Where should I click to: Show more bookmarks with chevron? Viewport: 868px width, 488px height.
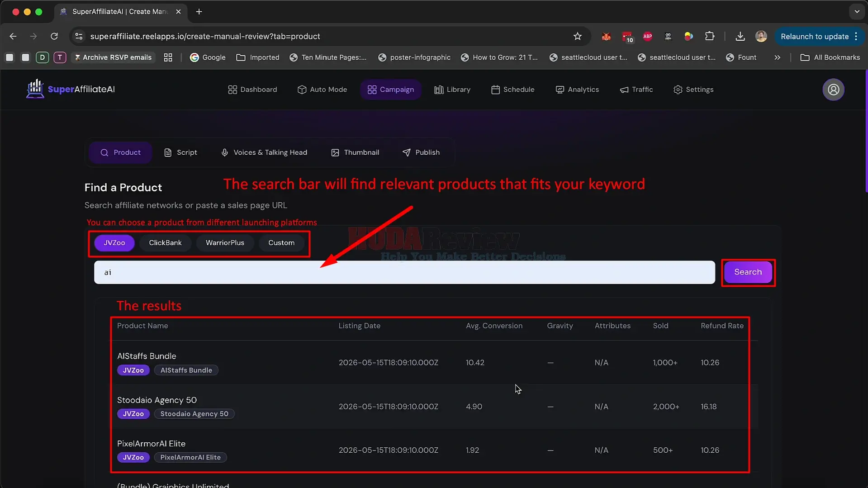pyautogui.click(x=777, y=57)
